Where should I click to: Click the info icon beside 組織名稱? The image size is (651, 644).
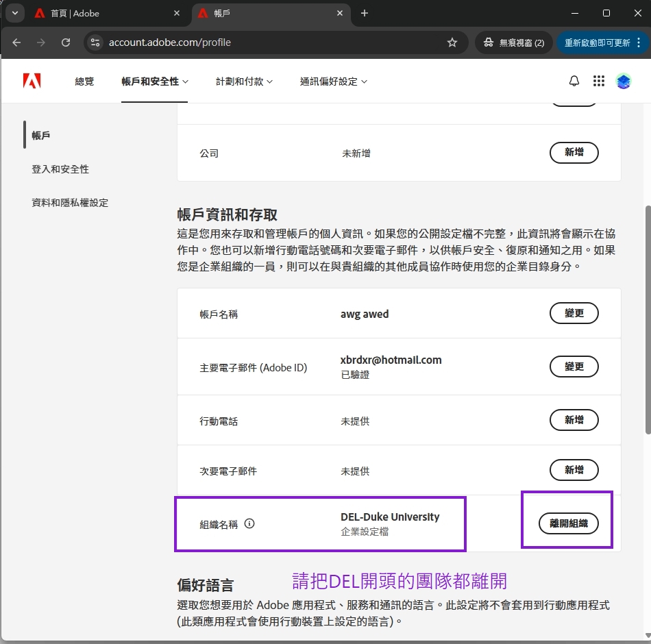coord(249,523)
